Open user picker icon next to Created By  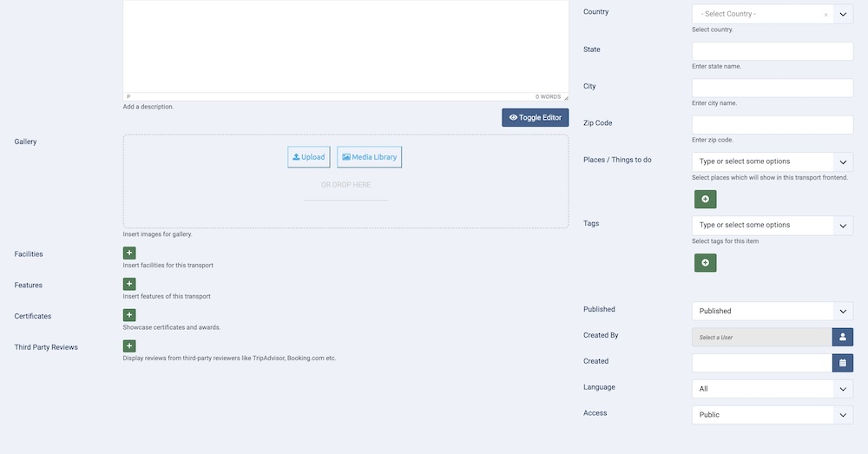(842, 337)
